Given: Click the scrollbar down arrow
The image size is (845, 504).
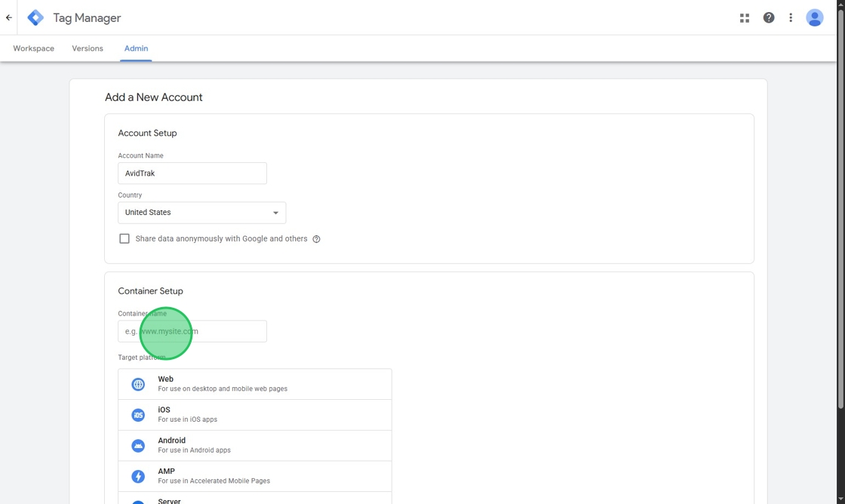Looking at the screenshot, I should [x=840, y=499].
